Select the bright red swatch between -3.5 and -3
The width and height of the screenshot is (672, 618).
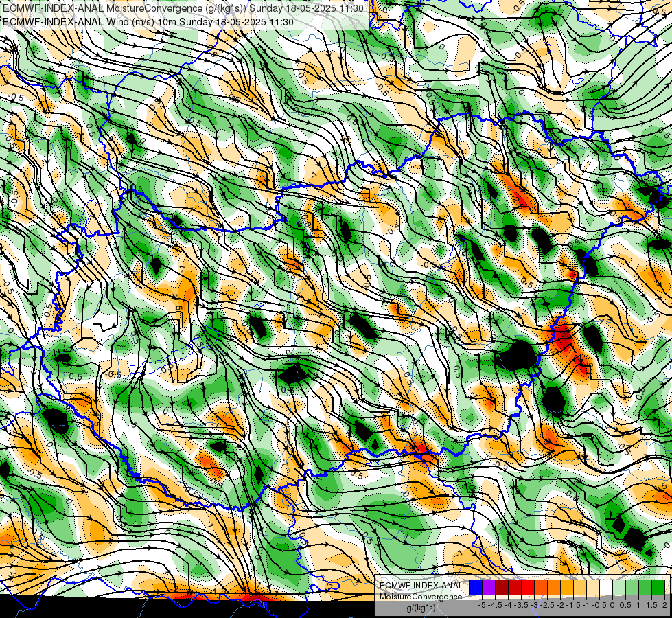pyautogui.click(x=528, y=588)
